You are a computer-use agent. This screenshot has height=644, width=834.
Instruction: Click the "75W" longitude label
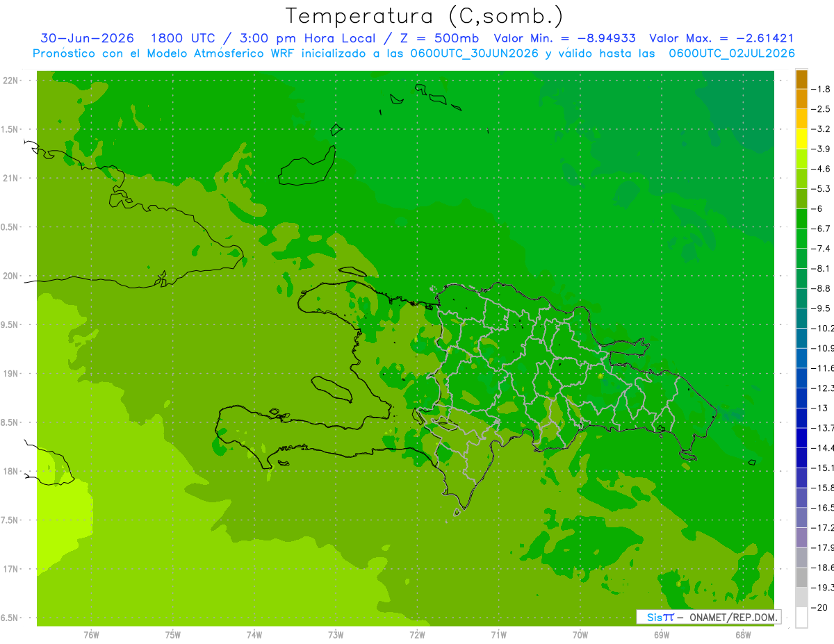(x=172, y=635)
